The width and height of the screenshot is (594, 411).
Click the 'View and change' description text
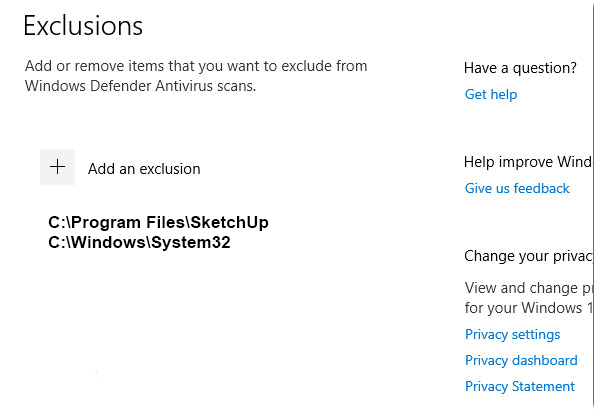tap(528, 288)
